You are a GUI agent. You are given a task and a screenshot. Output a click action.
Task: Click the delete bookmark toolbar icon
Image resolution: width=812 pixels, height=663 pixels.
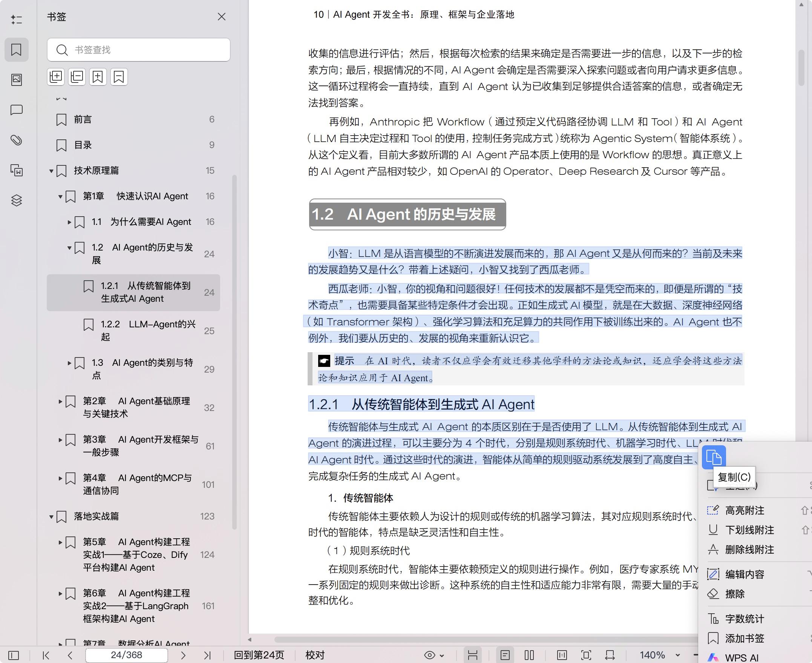tap(119, 77)
